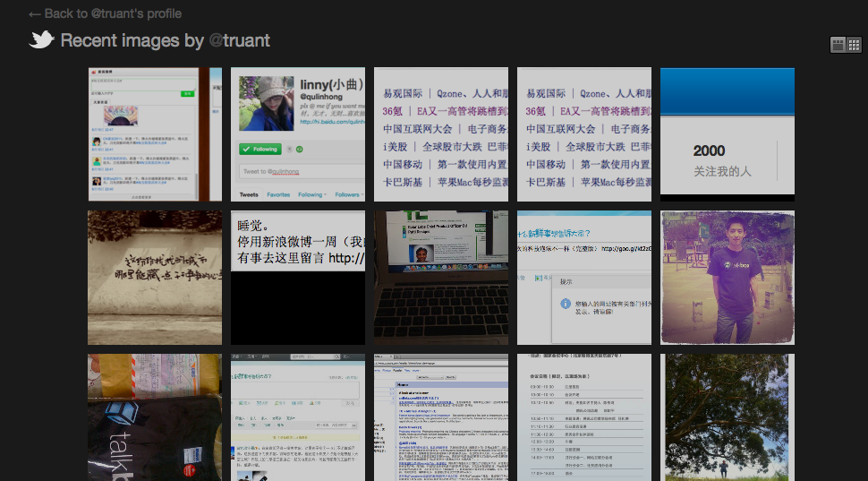Viewport: 868px width, 481px height.
Task: Open the @truant username link in heading
Action: pos(239,40)
